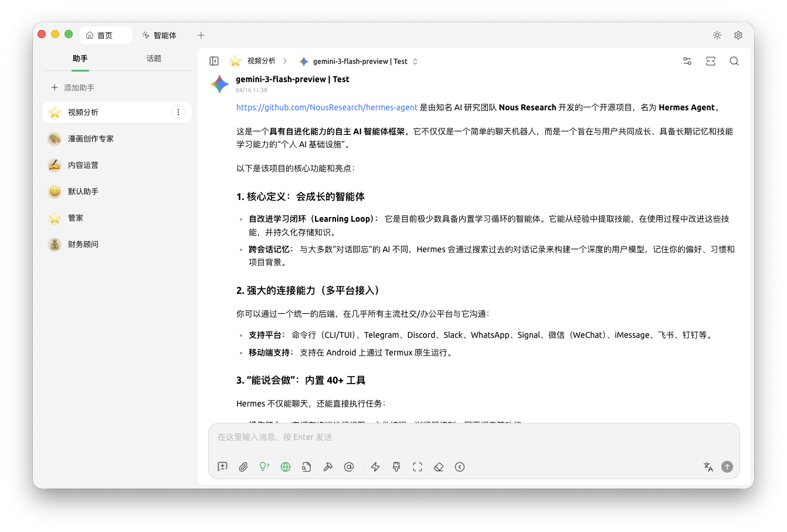Image resolution: width=787 pixels, height=532 pixels.
Task: Open quick phrases with the lightning icon
Action: pos(375,466)
